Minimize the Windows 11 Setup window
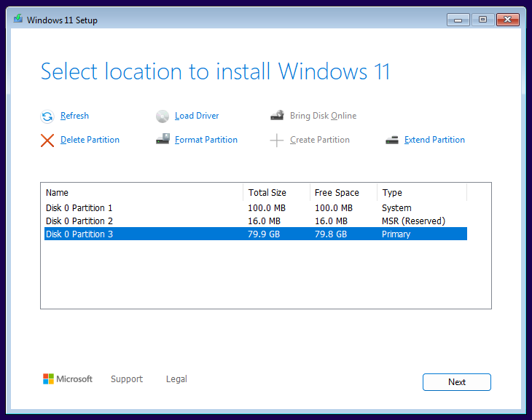 (458, 20)
